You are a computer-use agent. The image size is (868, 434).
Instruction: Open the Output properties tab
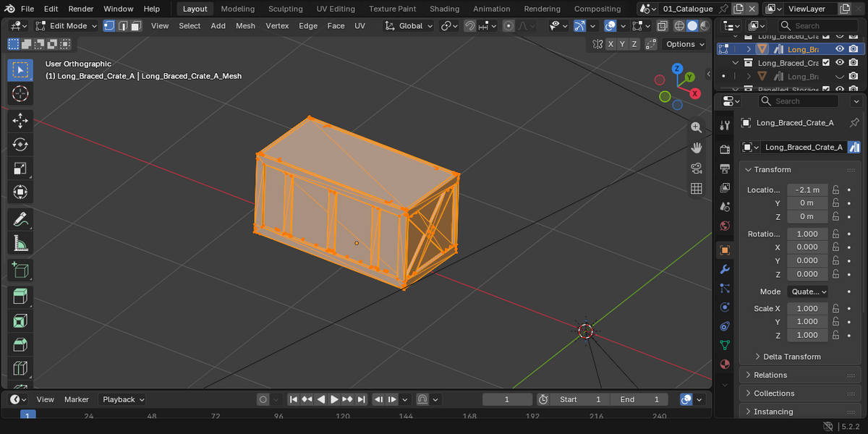[x=725, y=169]
